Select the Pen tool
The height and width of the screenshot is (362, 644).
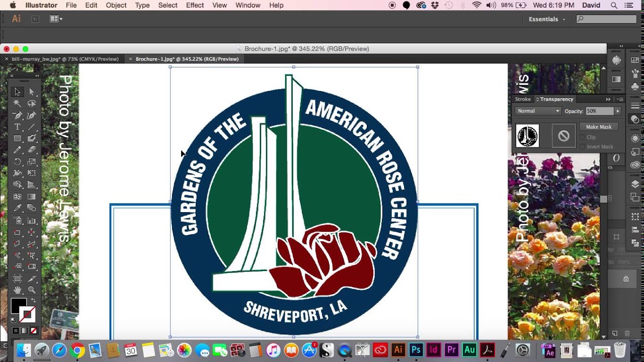point(17,115)
